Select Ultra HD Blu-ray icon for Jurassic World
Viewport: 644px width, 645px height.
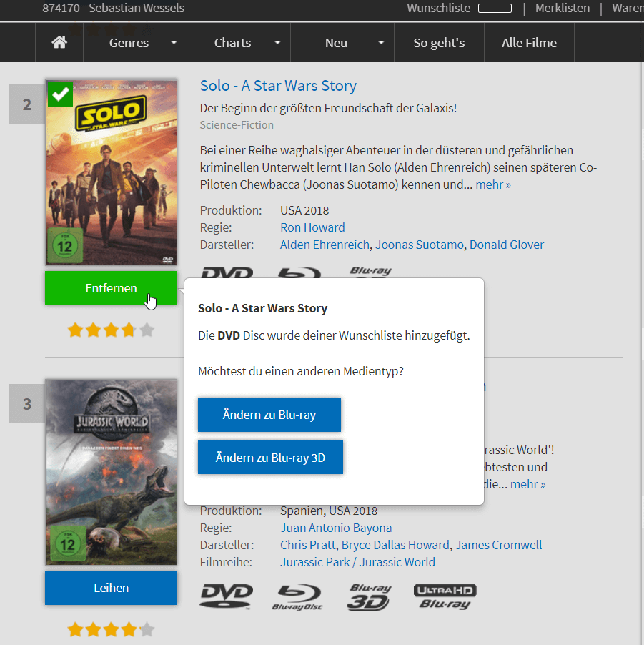[445, 596]
